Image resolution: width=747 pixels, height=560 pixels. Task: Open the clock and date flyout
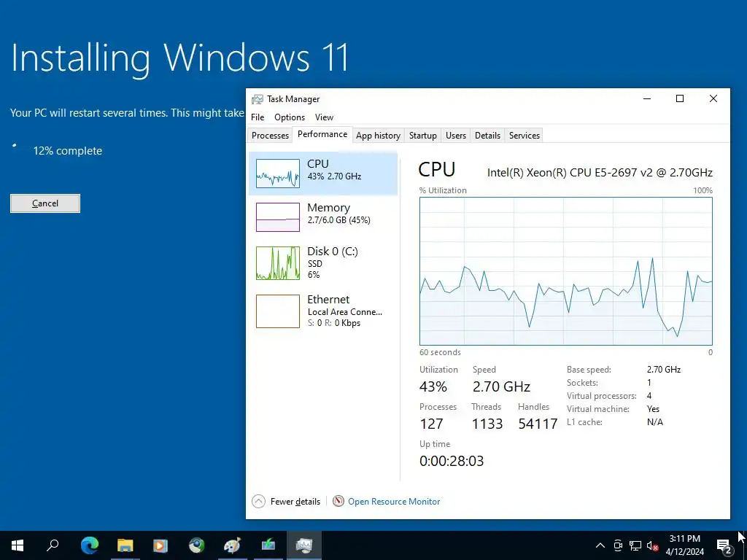[684, 545]
